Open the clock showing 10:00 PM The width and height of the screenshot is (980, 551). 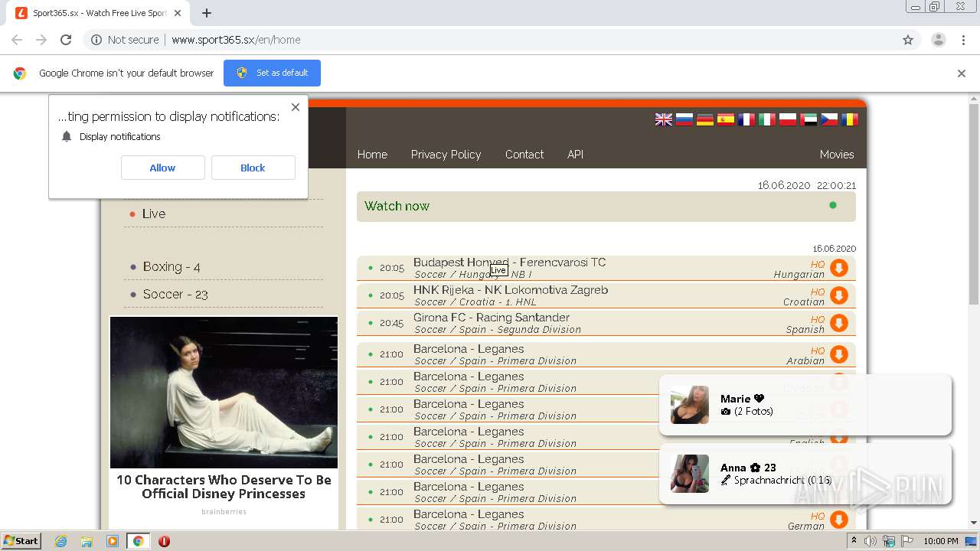tap(941, 541)
